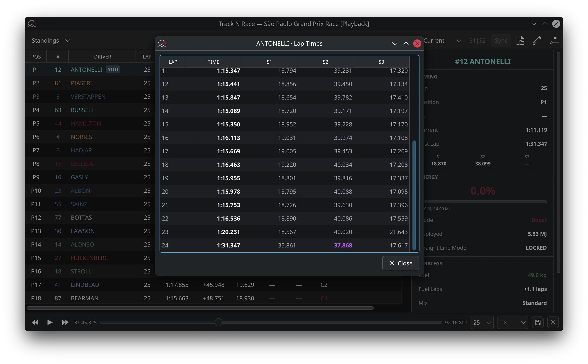
Task: Close the ANTONELLI Lap Times dialog
Action: tap(417, 43)
